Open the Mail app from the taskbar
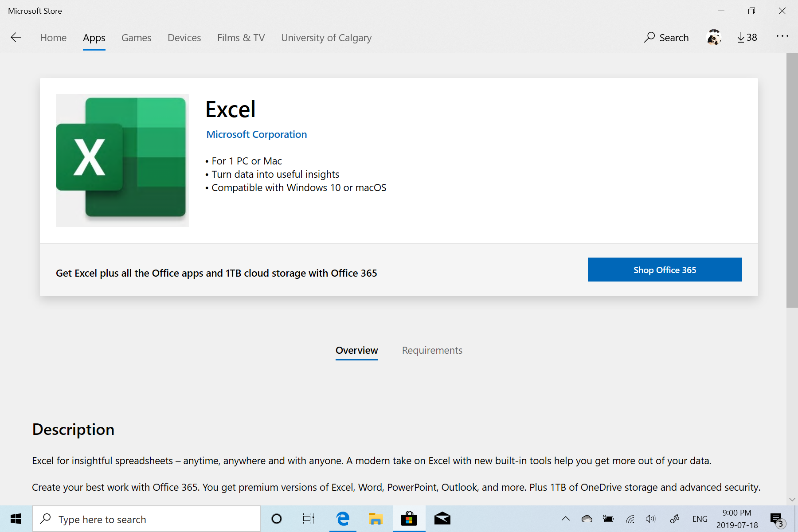The image size is (798, 532). click(442, 519)
